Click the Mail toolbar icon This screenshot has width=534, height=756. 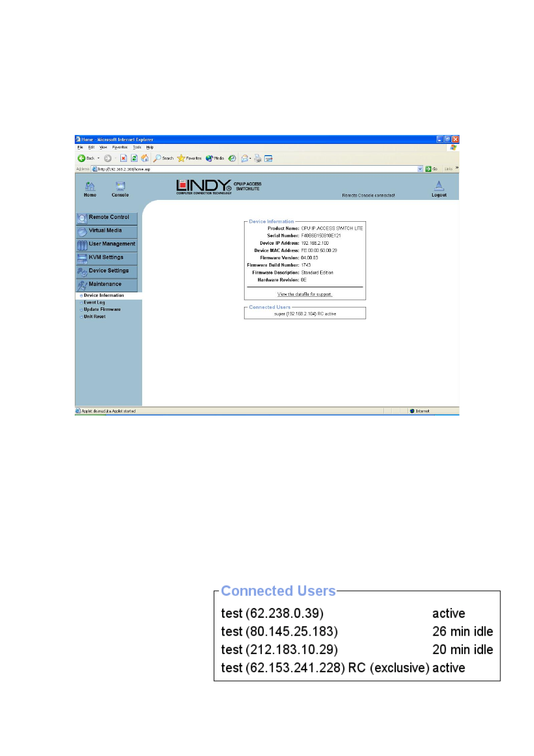point(245,158)
